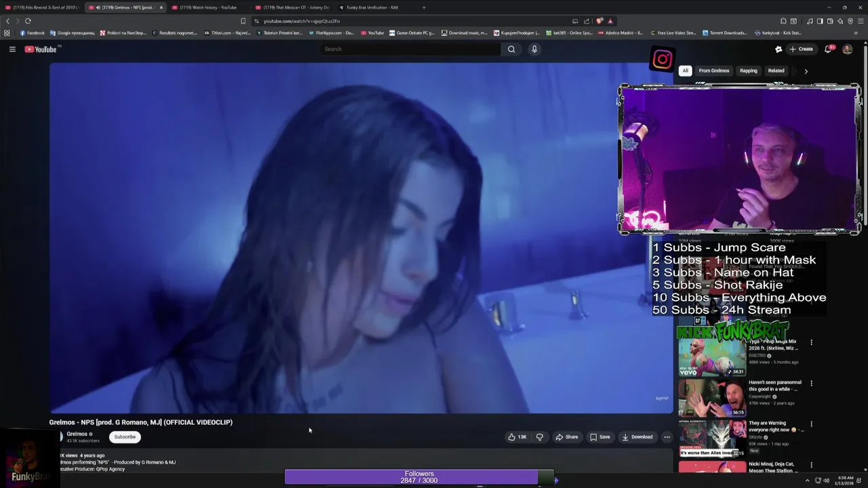This screenshot has height=488, width=868.
Task: Open YouTube notifications bell
Action: (x=829, y=49)
